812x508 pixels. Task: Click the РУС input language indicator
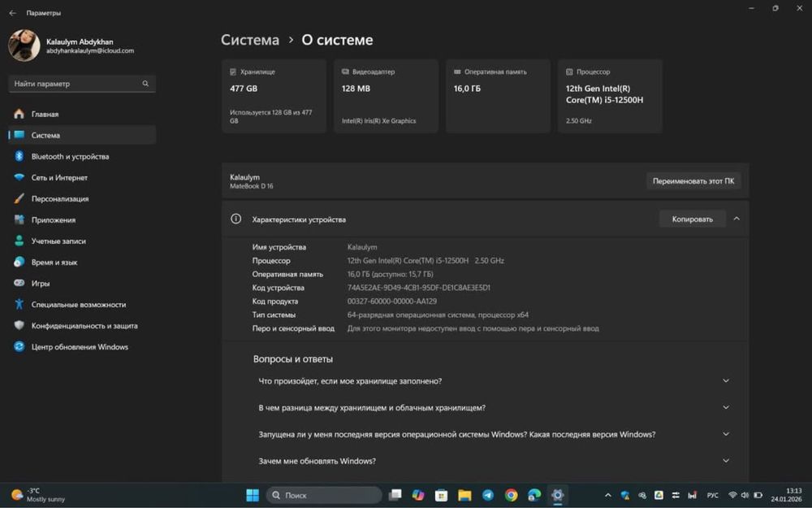point(713,496)
